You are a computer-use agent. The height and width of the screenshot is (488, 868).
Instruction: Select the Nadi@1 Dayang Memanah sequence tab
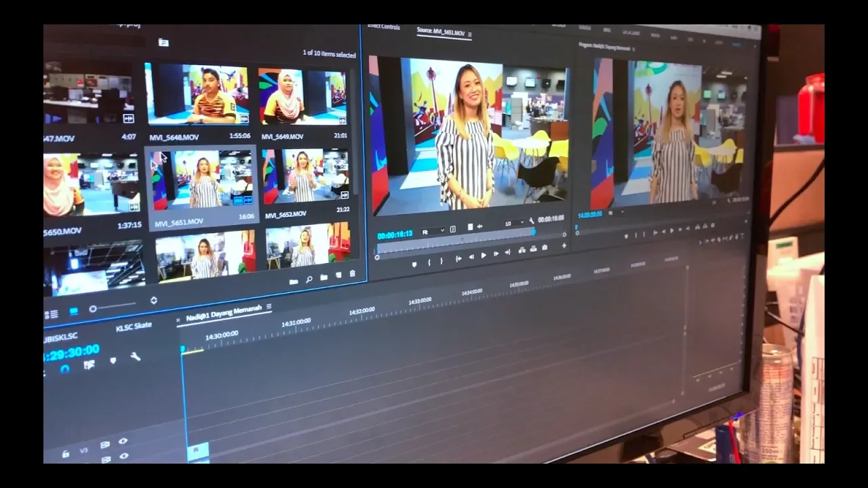point(224,312)
